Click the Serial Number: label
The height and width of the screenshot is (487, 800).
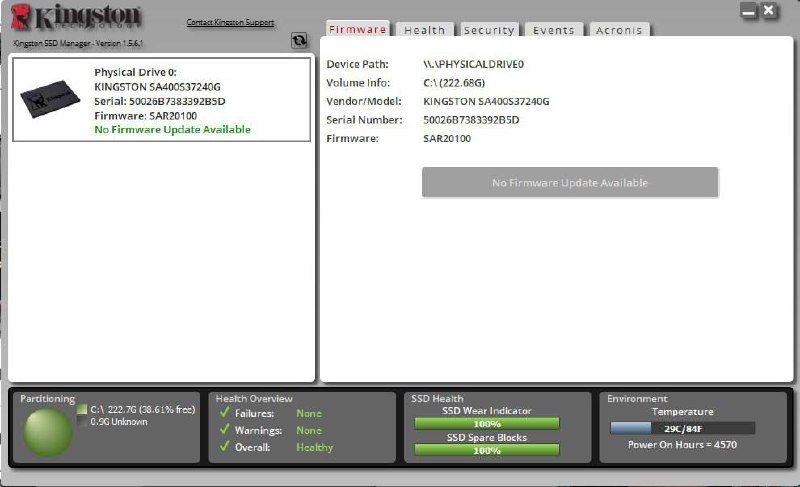click(364, 120)
